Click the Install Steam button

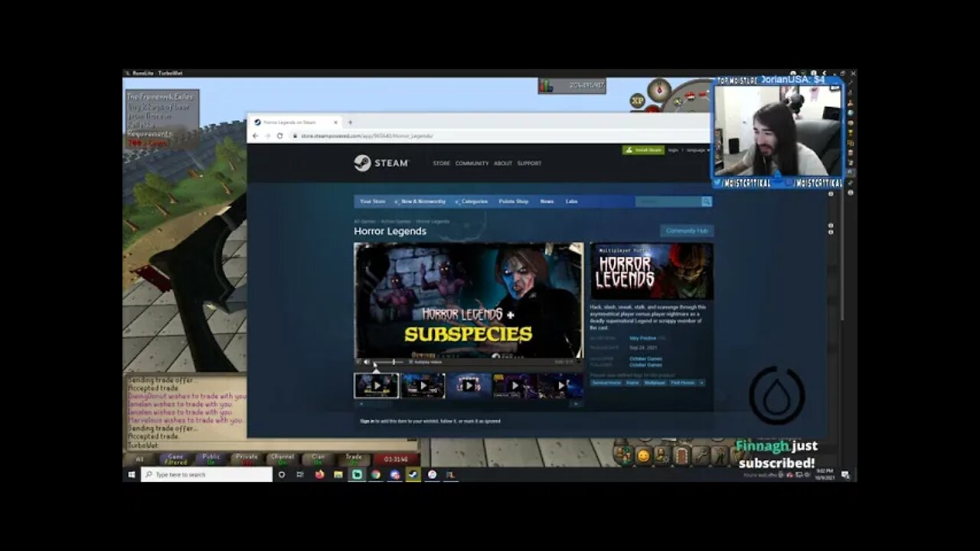(643, 150)
